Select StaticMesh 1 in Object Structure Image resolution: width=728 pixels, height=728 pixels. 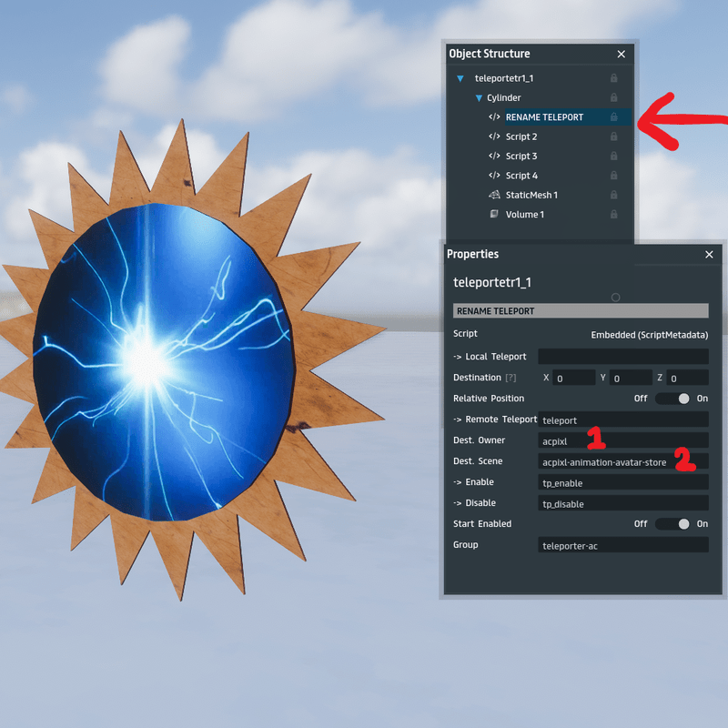[x=531, y=195]
